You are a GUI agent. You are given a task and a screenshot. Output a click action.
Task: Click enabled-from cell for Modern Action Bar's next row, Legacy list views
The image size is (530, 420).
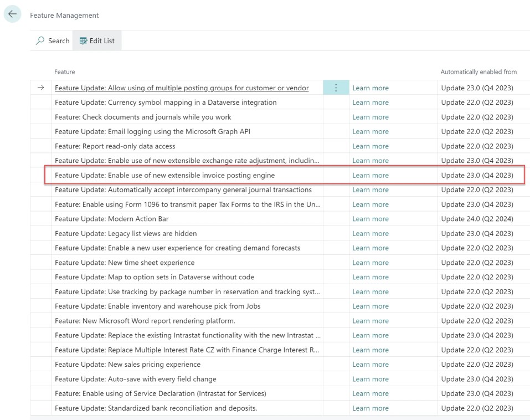coord(477,233)
